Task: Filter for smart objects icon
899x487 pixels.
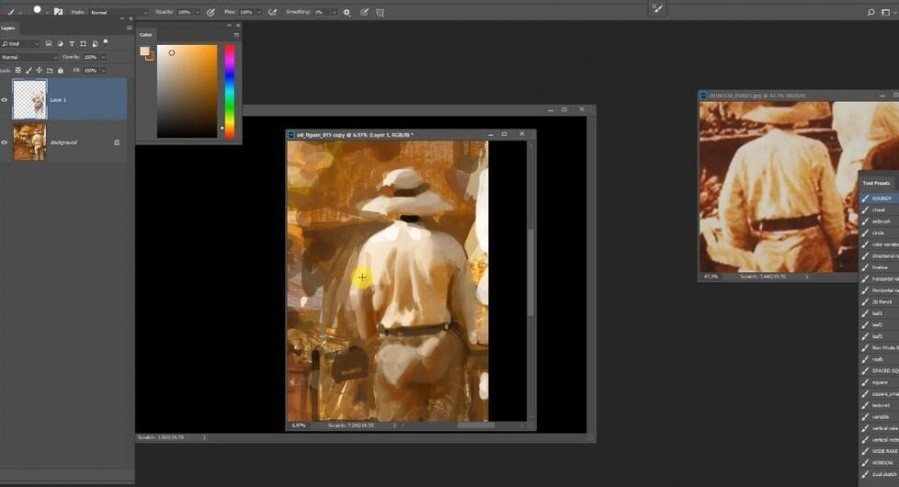Action: click(x=95, y=44)
